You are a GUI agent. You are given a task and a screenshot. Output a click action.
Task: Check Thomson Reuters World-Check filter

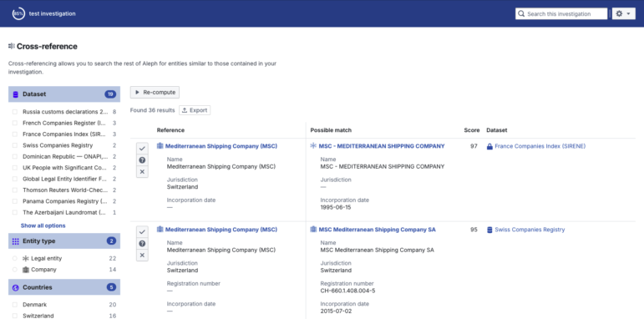(15, 190)
